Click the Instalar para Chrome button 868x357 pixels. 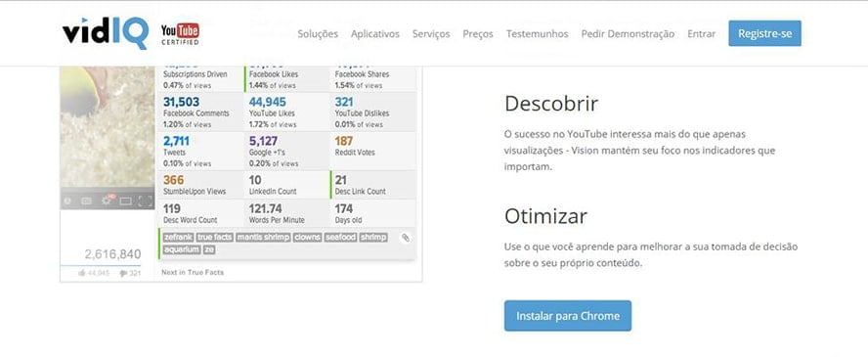(x=567, y=316)
